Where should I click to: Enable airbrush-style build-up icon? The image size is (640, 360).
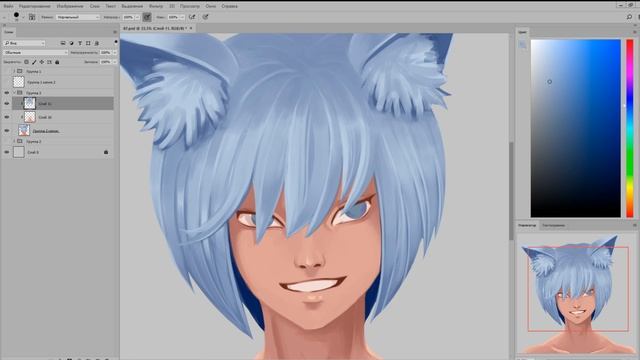(x=192, y=17)
